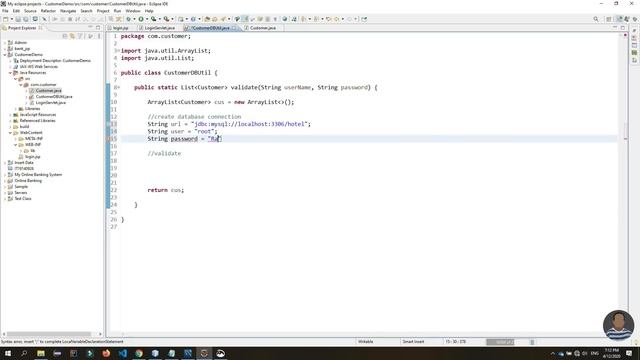Open the Source menu
640x360 pixels.
point(30,11)
